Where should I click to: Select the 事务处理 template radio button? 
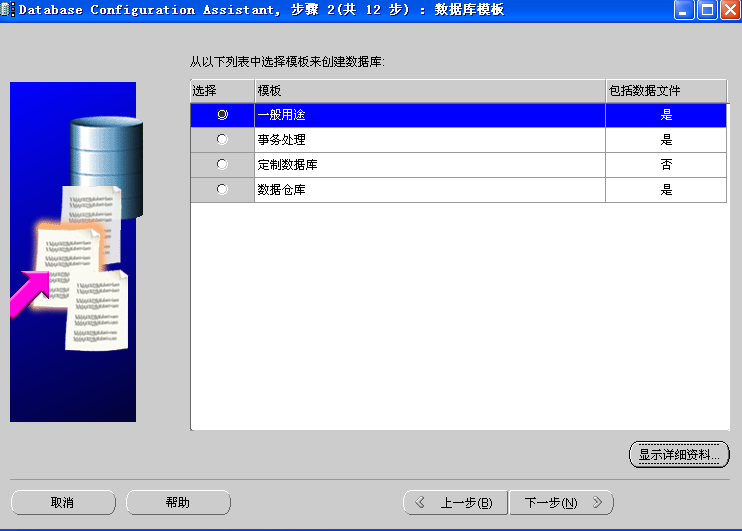[222, 139]
